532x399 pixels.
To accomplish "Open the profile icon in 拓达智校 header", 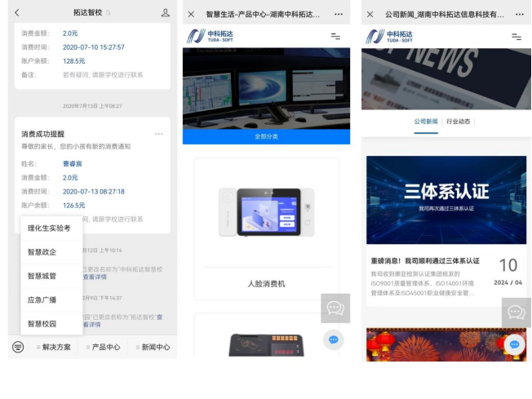I will point(166,13).
